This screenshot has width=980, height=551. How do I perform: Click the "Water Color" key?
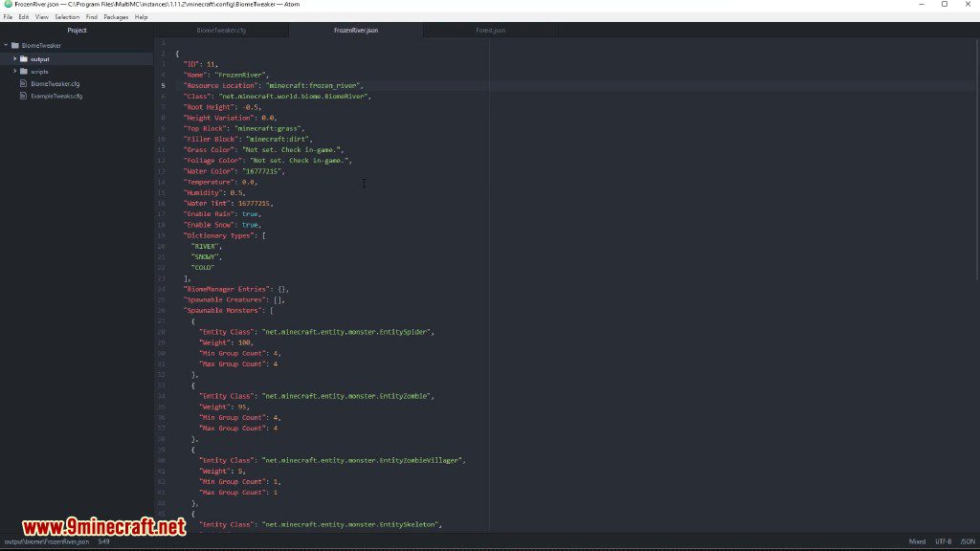tap(208, 171)
